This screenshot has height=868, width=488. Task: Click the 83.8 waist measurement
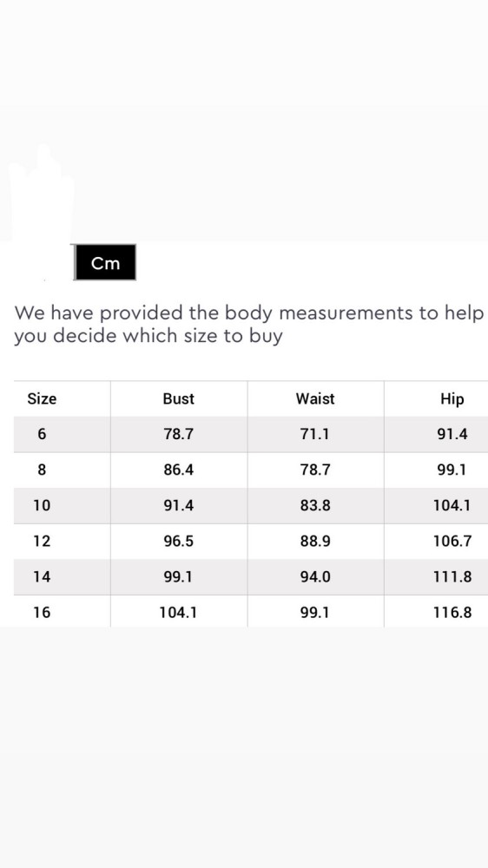(315, 505)
